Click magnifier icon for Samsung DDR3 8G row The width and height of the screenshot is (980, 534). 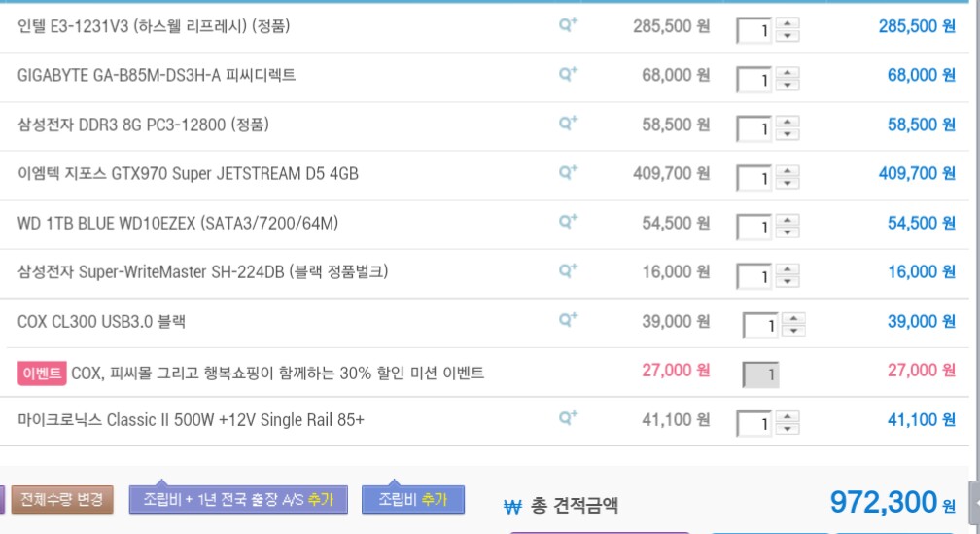click(x=568, y=123)
